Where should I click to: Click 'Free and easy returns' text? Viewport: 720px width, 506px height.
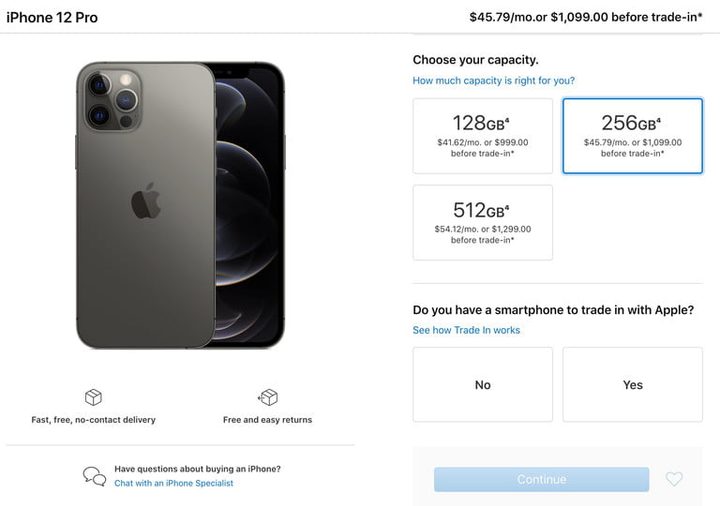tap(267, 420)
